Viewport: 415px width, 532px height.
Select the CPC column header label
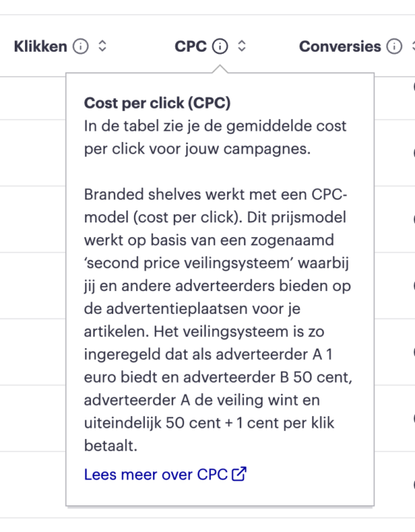tap(191, 47)
